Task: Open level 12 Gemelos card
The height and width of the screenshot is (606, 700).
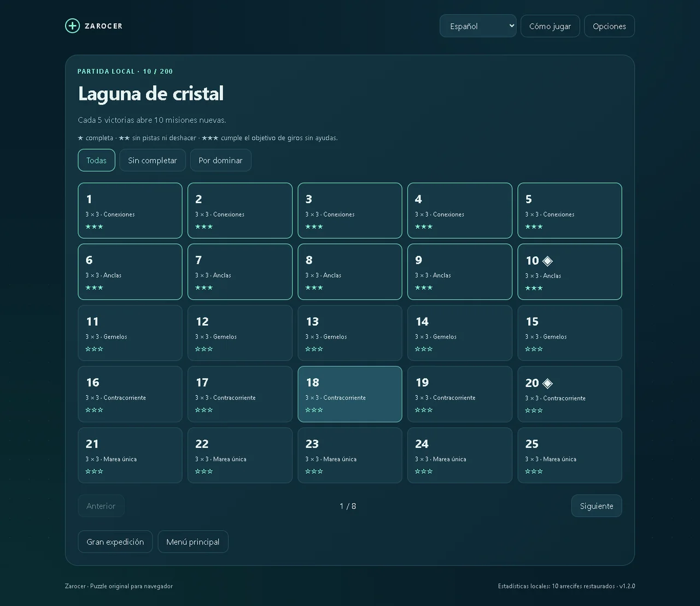Action: point(240,333)
